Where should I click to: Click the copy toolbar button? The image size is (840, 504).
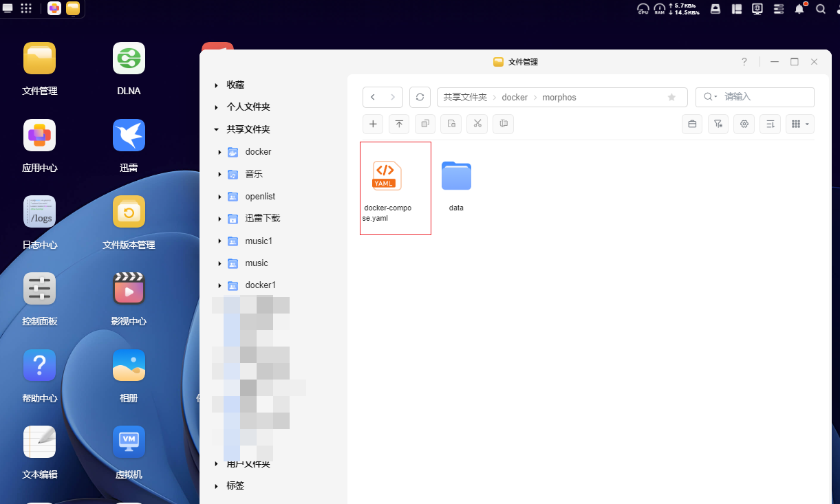coord(425,124)
